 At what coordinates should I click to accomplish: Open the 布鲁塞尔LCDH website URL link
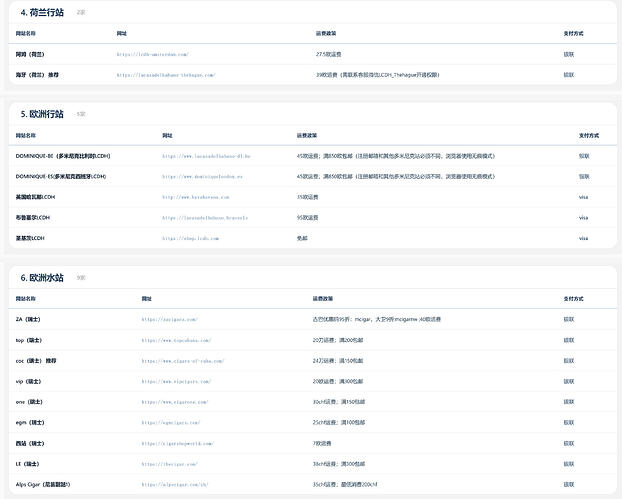205,218
